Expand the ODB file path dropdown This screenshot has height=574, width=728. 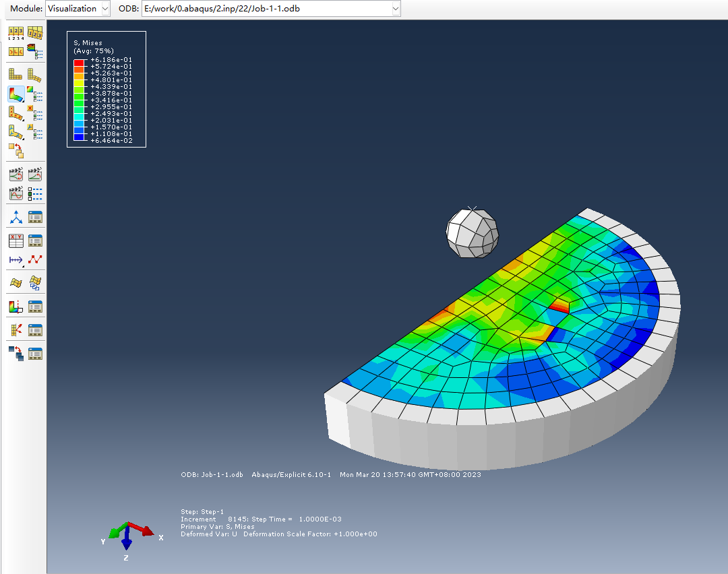click(x=395, y=9)
